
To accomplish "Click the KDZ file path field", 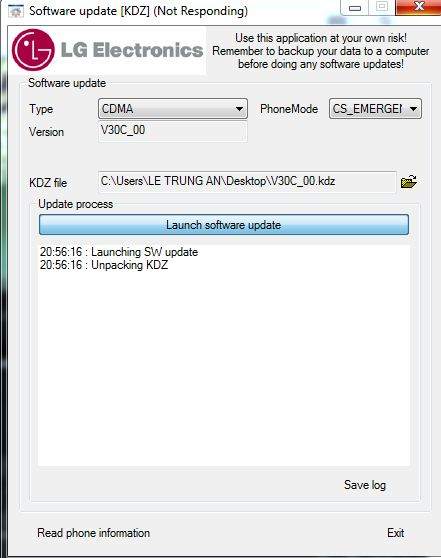I will coord(247,181).
